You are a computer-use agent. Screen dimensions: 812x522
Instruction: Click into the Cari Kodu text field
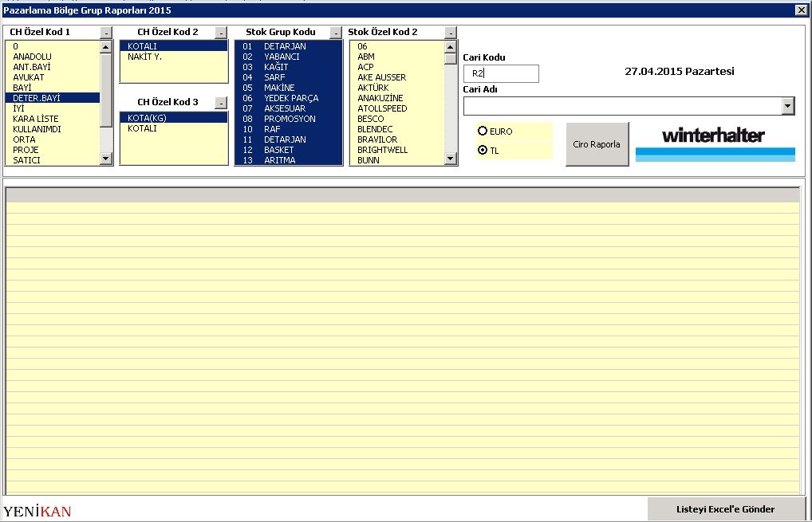point(501,73)
